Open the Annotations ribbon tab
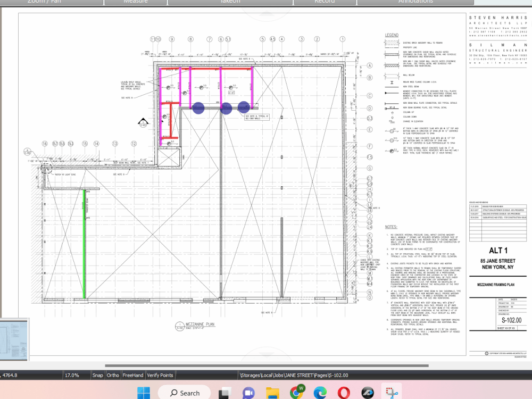The image size is (532, 399). click(415, 2)
